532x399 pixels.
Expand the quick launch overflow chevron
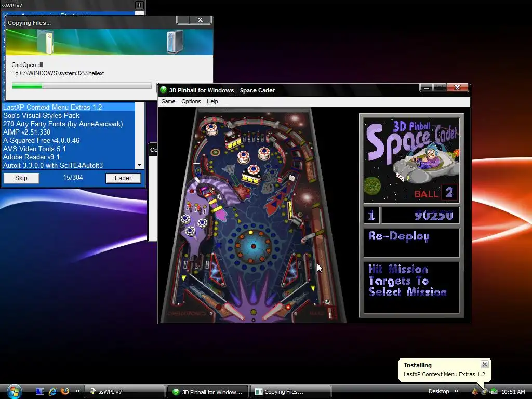tap(78, 391)
